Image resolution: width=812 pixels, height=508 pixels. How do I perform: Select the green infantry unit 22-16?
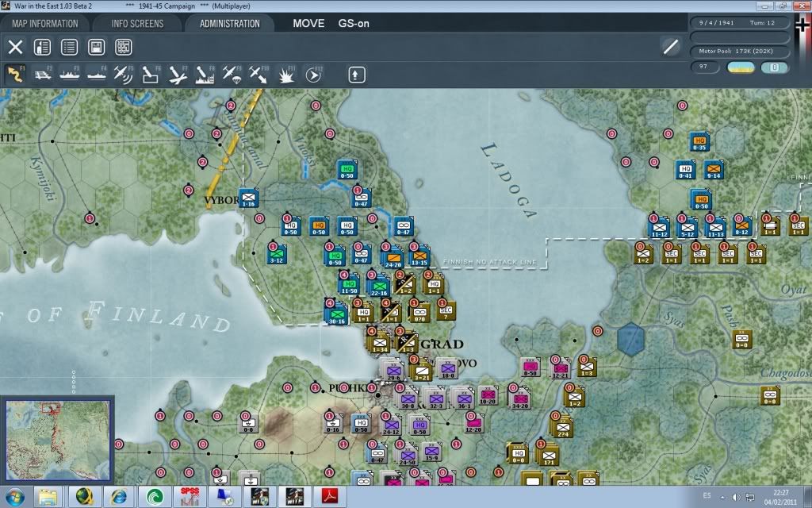point(378,286)
